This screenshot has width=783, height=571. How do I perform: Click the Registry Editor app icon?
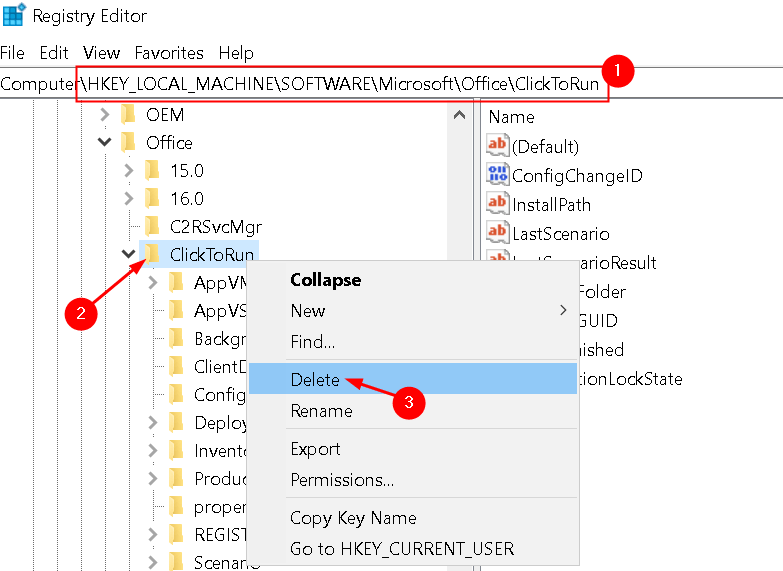click(13, 14)
